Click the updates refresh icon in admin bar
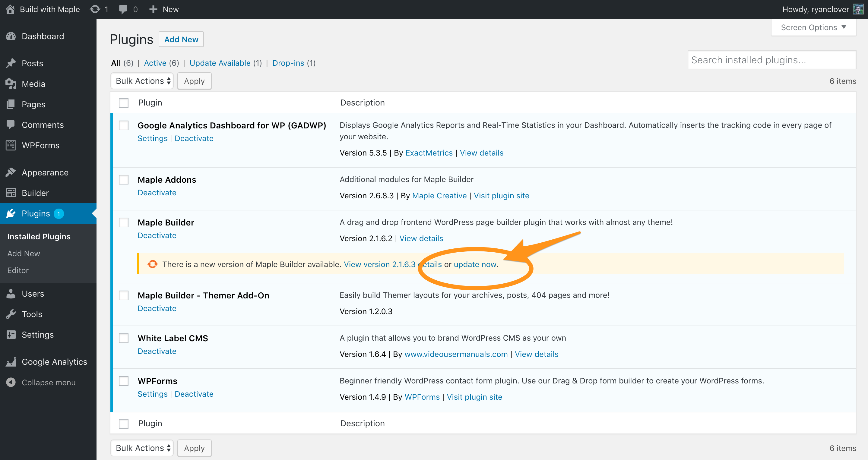 pyautogui.click(x=95, y=9)
